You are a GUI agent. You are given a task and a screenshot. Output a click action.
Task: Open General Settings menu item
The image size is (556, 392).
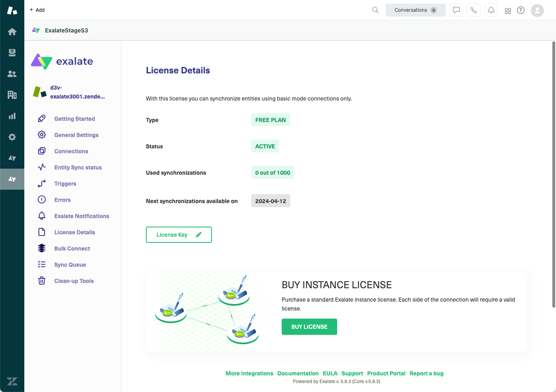(x=76, y=135)
